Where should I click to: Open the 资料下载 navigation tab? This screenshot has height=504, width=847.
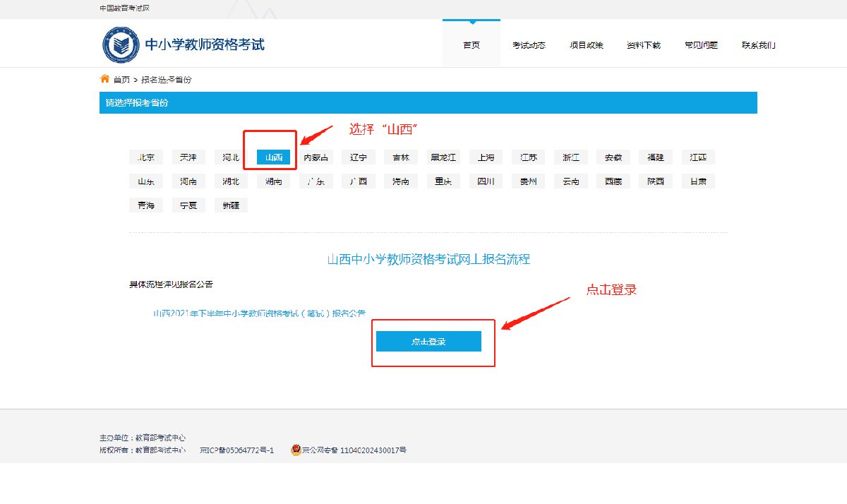click(644, 45)
